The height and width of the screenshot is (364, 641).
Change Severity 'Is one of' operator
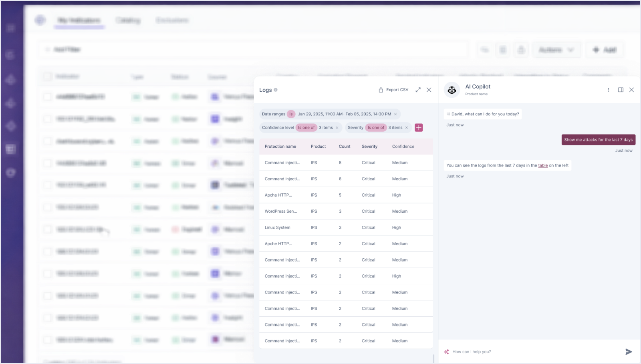point(376,128)
